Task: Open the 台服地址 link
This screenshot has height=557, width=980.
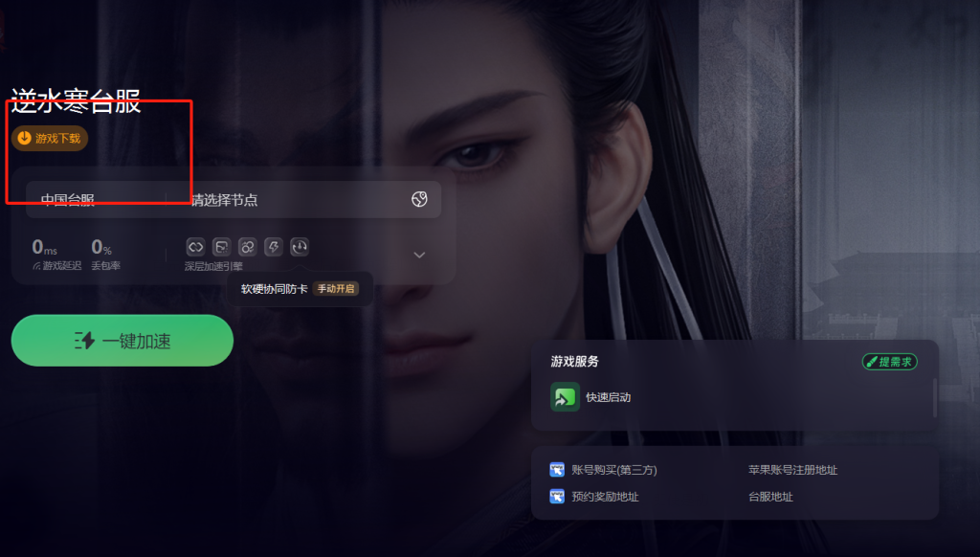Action: [770, 497]
